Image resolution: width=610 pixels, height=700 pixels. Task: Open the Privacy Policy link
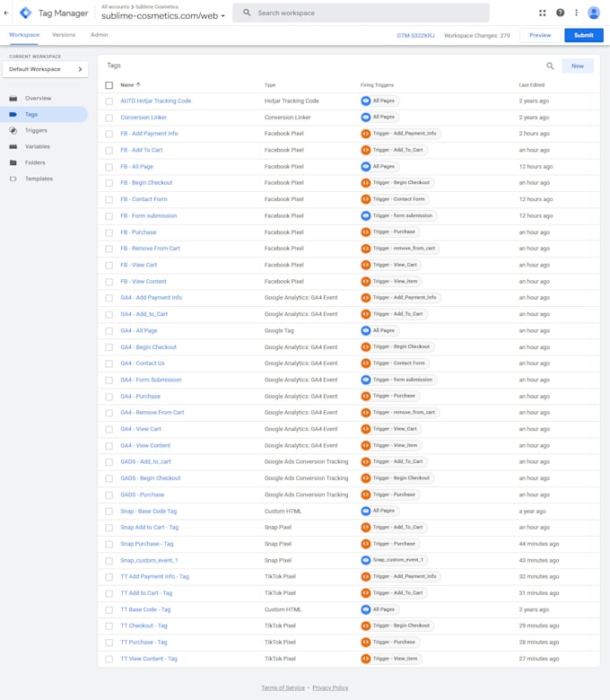[x=330, y=688]
